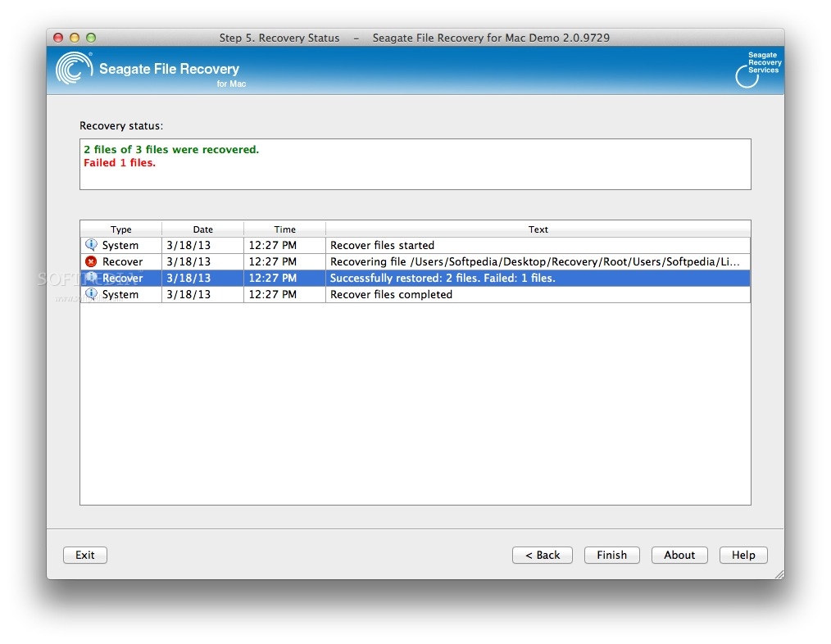Viewport: 831px width, 644px height.
Task: Click the info icon beside Recover files completed
Action: [90, 294]
